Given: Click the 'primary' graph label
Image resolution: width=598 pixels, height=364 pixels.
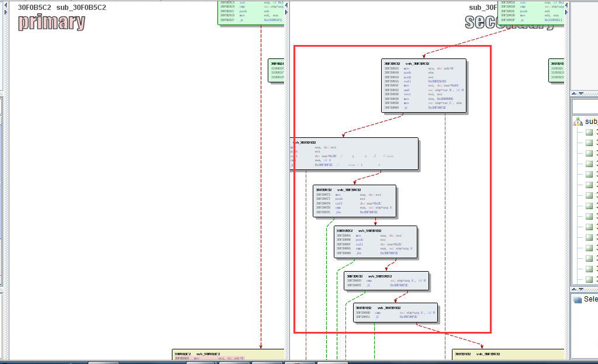Looking at the screenshot, I should click(x=51, y=22).
